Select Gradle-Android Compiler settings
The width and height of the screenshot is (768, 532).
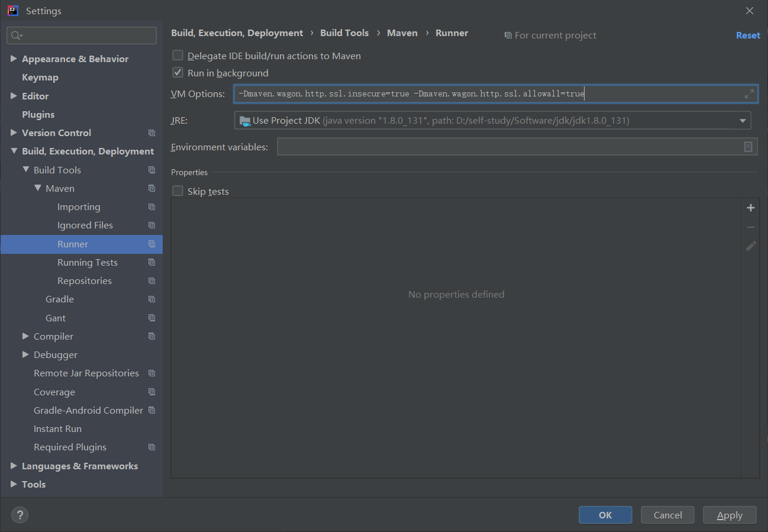click(x=89, y=411)
